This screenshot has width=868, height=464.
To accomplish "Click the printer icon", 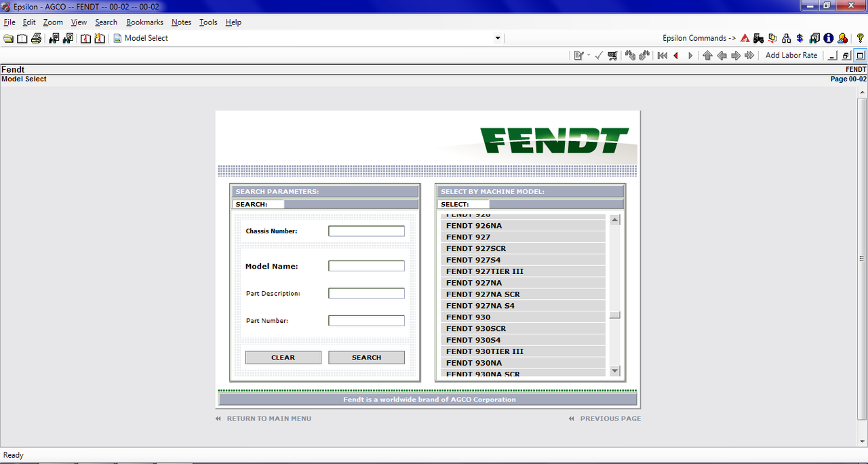I will [36, 38].
